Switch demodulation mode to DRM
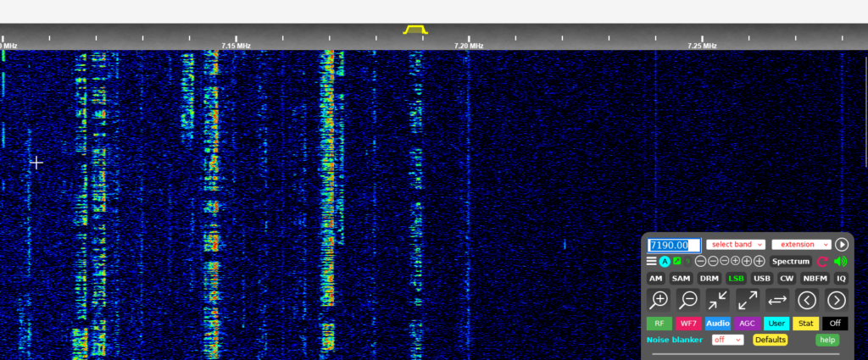 tap(709, 279)
